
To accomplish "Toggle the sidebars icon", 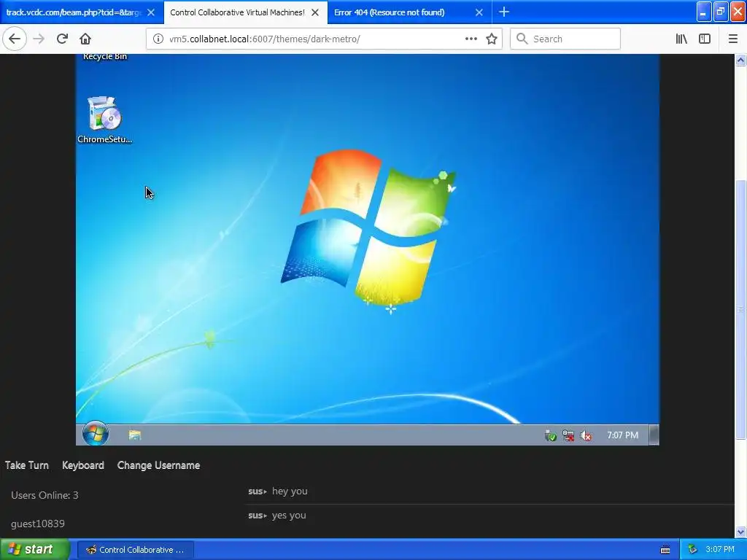I will tap(705, 39).
